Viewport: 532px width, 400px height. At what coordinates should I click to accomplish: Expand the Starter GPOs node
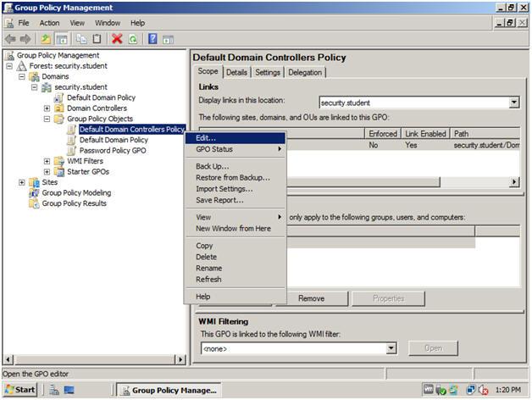47,172
